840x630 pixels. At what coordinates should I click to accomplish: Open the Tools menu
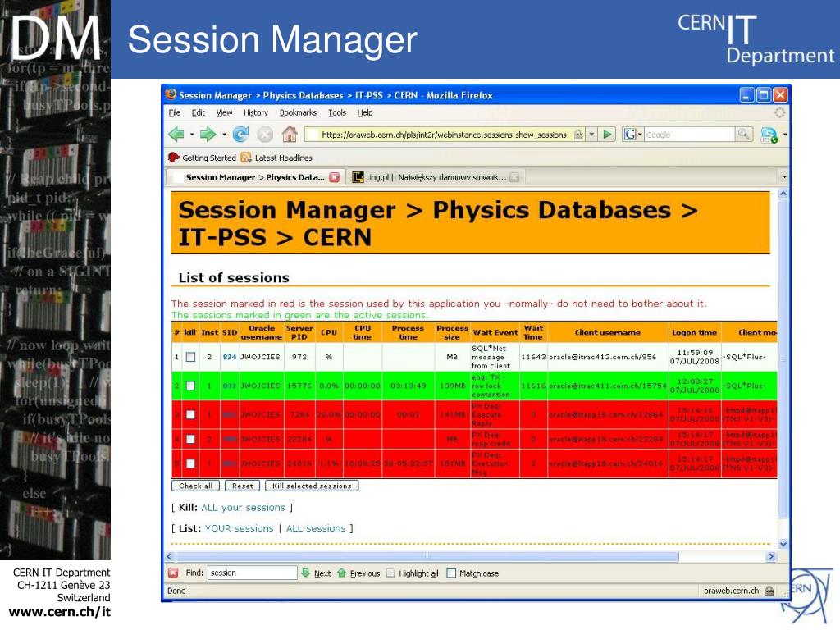coord(337,112)
